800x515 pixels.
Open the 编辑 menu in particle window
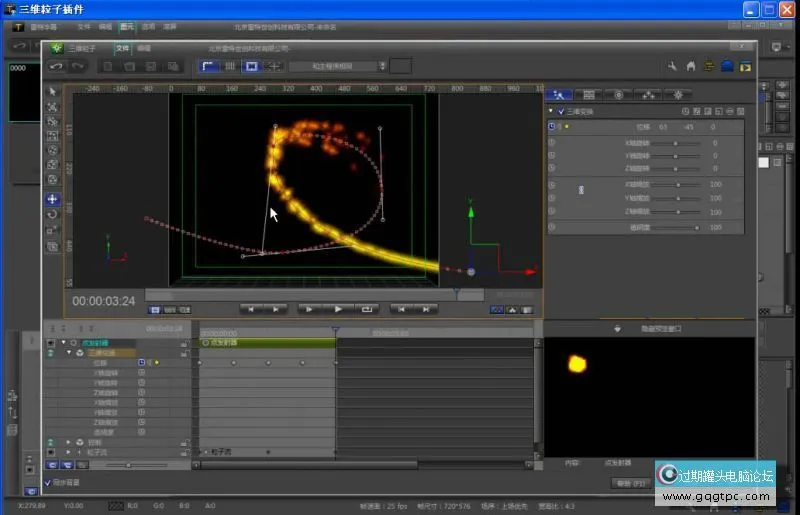(x=144, y=47)
